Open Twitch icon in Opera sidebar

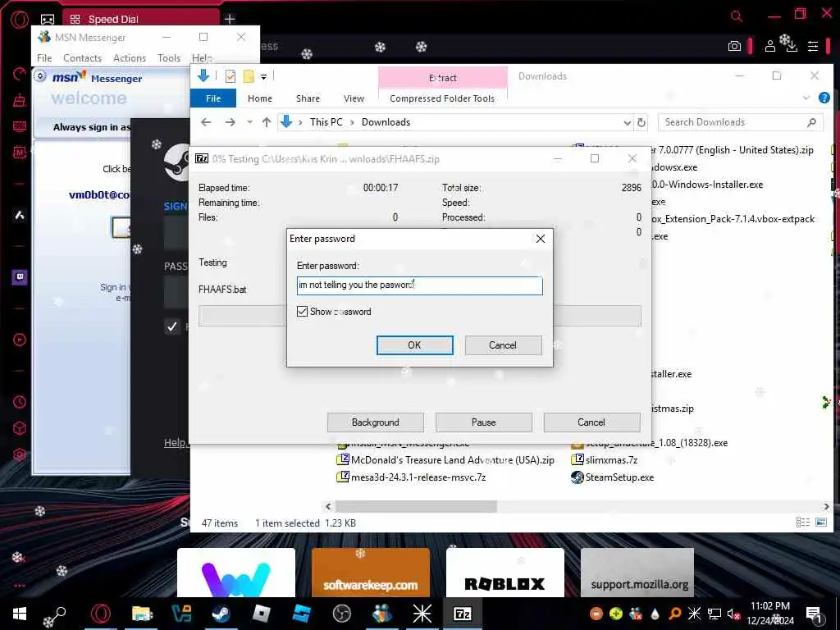tap(20, 277)
